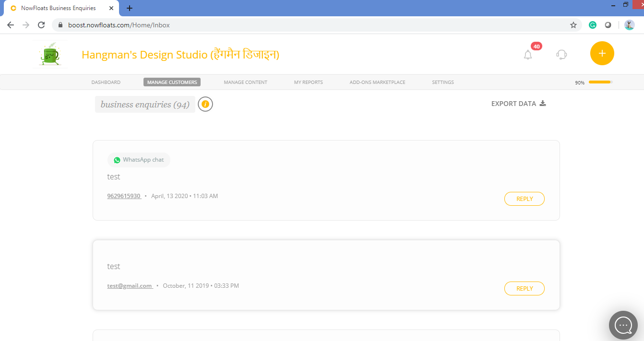Click the browser back arrow

pos(11,25)
